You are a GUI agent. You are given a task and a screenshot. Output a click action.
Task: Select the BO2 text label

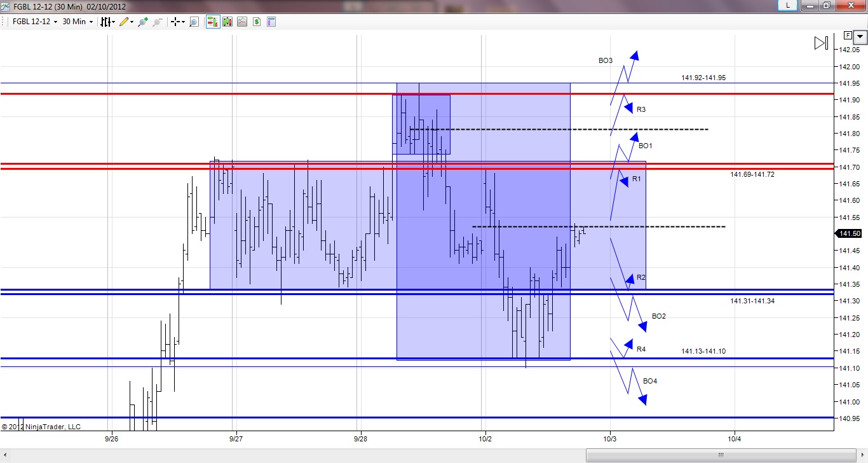click(659, 317)
